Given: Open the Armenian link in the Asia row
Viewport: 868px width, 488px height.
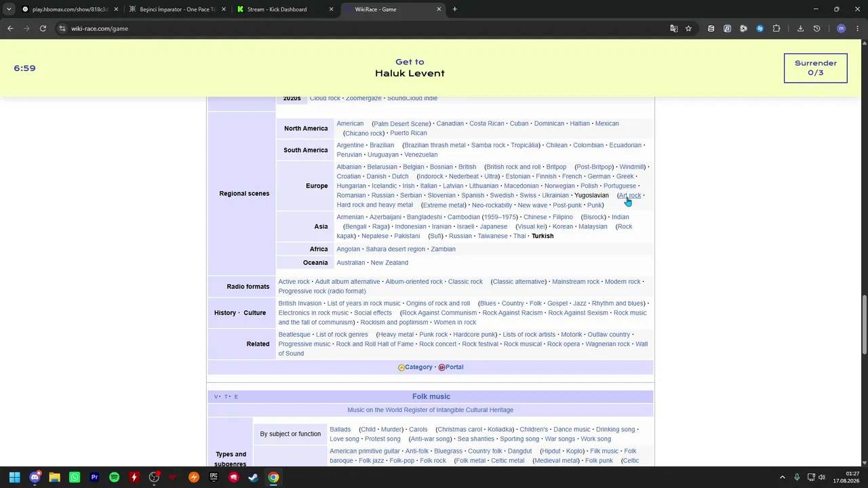Looking at the screenshot, I should pos(350,217).
